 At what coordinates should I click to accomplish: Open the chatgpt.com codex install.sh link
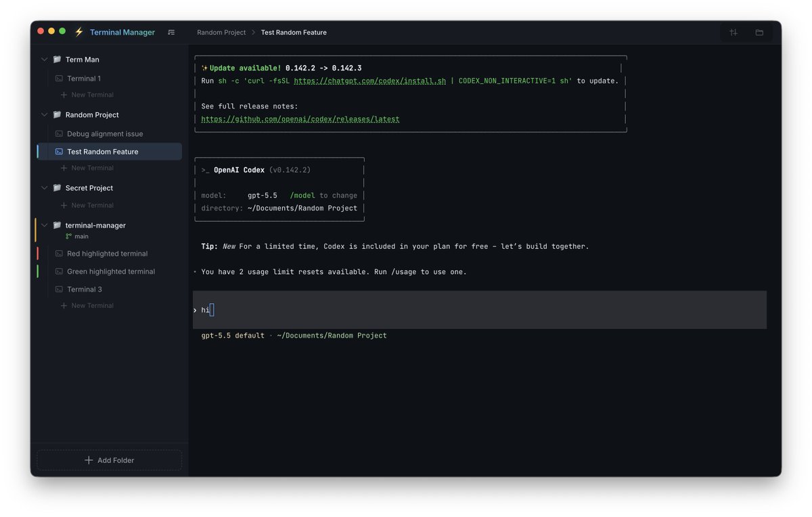click(370, 81)
